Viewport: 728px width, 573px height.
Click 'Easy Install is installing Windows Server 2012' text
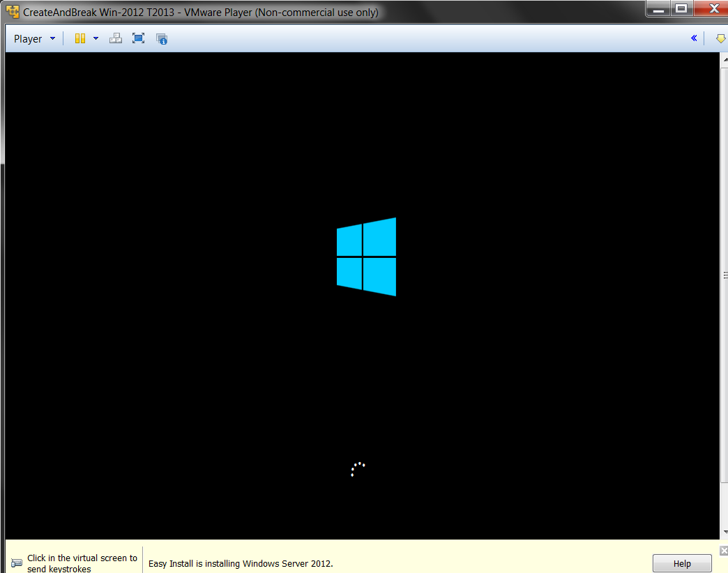(x=241, y=563)
